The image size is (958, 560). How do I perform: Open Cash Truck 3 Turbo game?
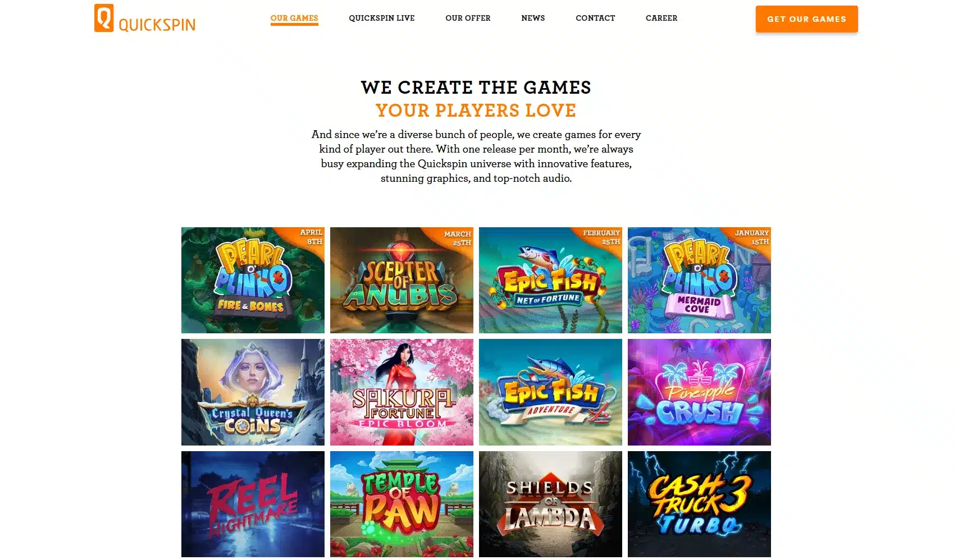pos(699,504)
